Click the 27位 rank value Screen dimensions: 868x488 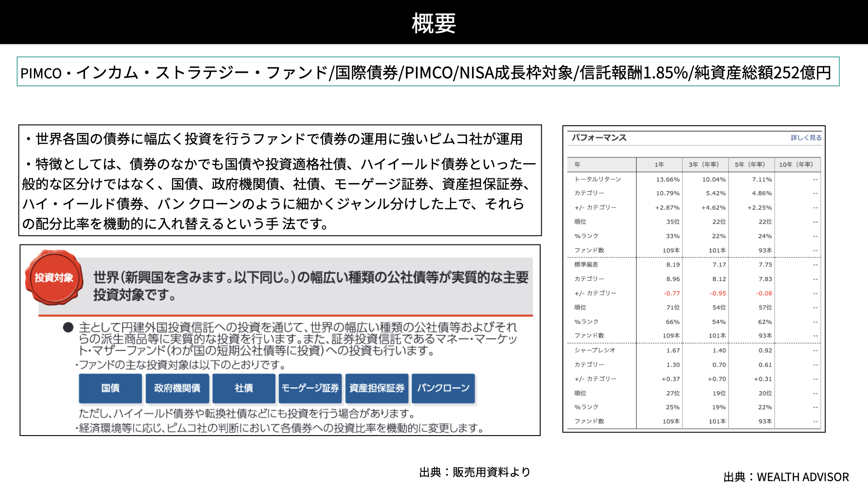(673, 394)
